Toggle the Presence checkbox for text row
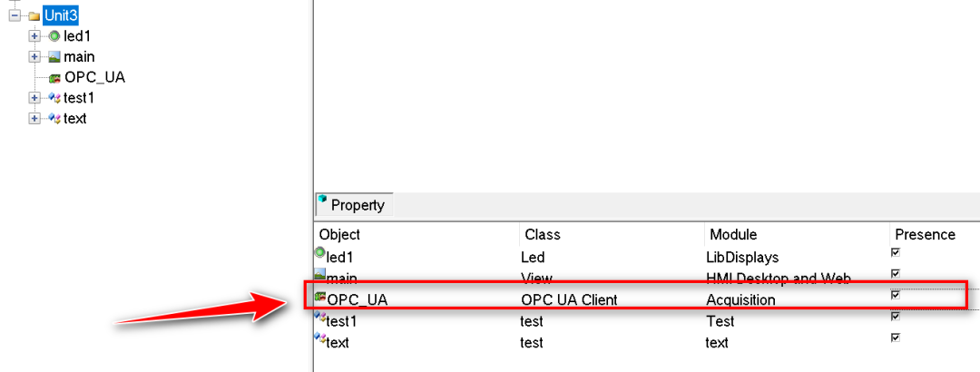The height and width of the screenshot is (372, 980). coord(896,338)
